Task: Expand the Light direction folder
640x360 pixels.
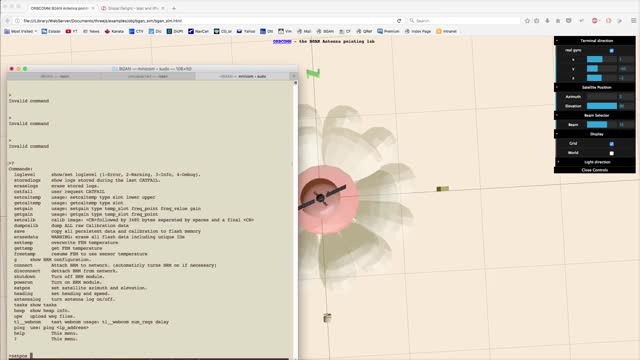Action: point(595,162)
